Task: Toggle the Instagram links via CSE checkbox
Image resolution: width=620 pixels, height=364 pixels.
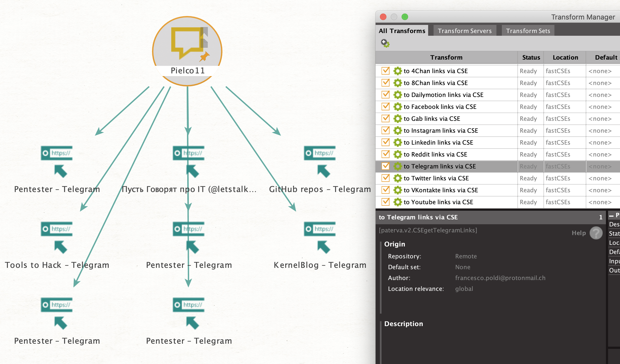Action: [385, 130]
